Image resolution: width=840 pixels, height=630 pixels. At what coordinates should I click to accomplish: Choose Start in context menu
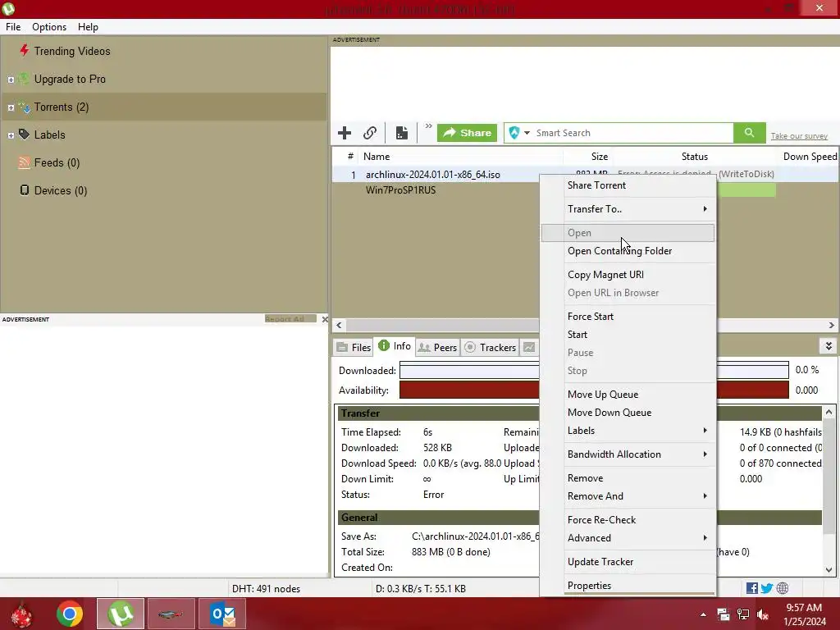(628, 335)
